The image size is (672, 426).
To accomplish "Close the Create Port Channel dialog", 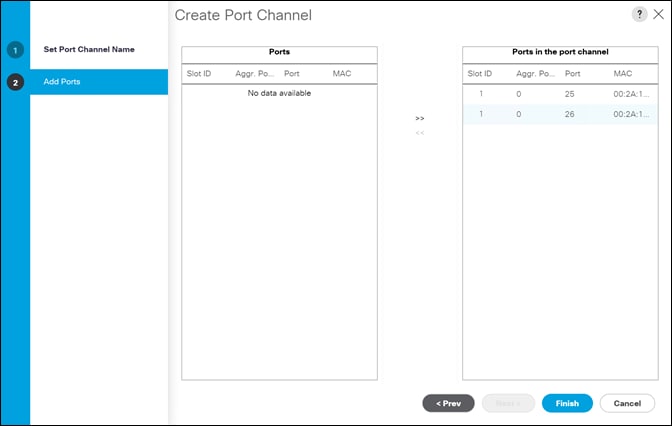I will point(659,14).
